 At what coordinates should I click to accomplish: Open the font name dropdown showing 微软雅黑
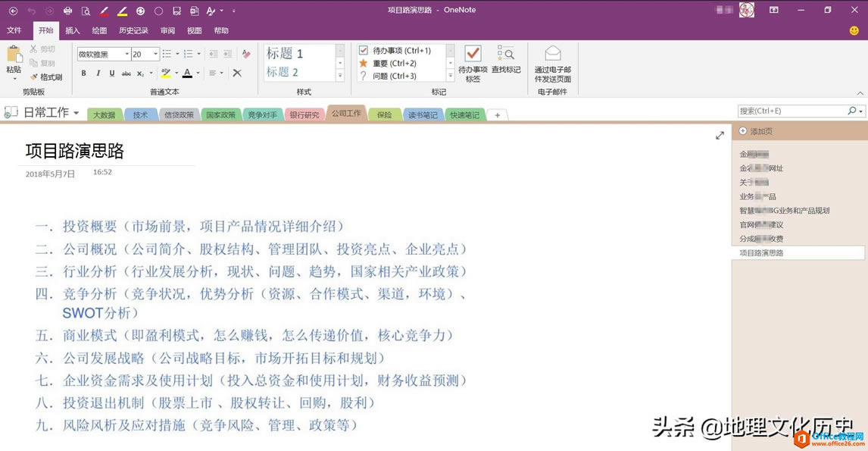pyautogui.click(x=126, y=54)
